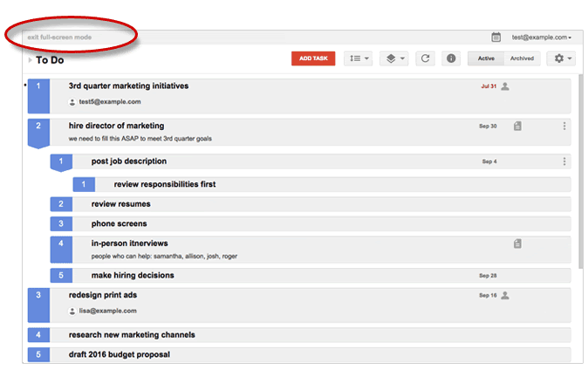Image resolution: width=588 pixels, height=391 pixels.
Task: Click the person icon on 3rd quarter marketing initiatives
Action: click(505, 86)
